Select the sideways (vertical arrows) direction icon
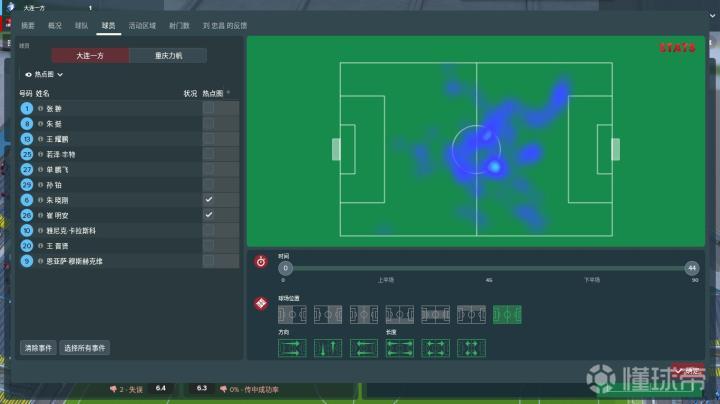Viewport: 720px width, 404px height. pos(328,348)
